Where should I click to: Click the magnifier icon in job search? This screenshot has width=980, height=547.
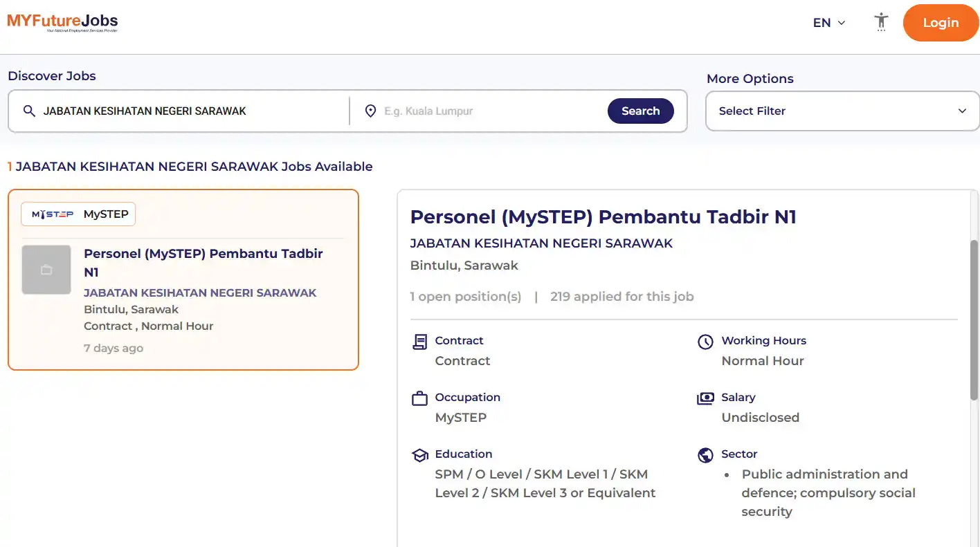(x=29, y=111)
